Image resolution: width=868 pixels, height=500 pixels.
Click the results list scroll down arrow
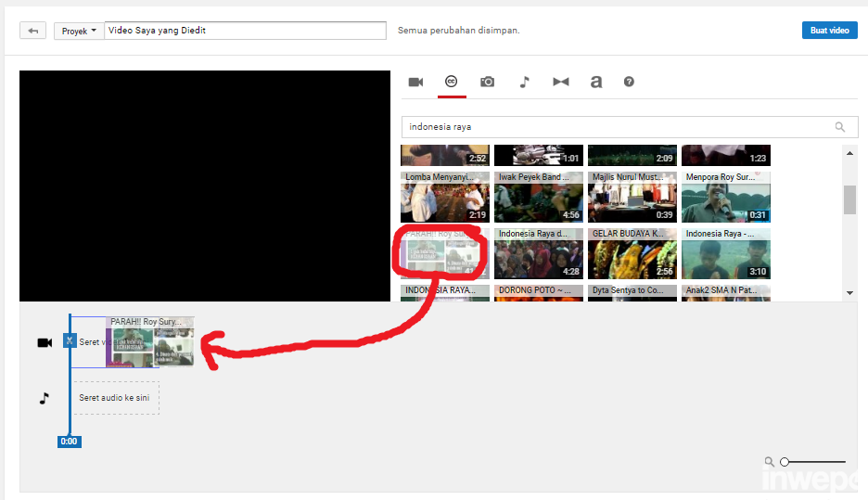(x=849, y=293)
